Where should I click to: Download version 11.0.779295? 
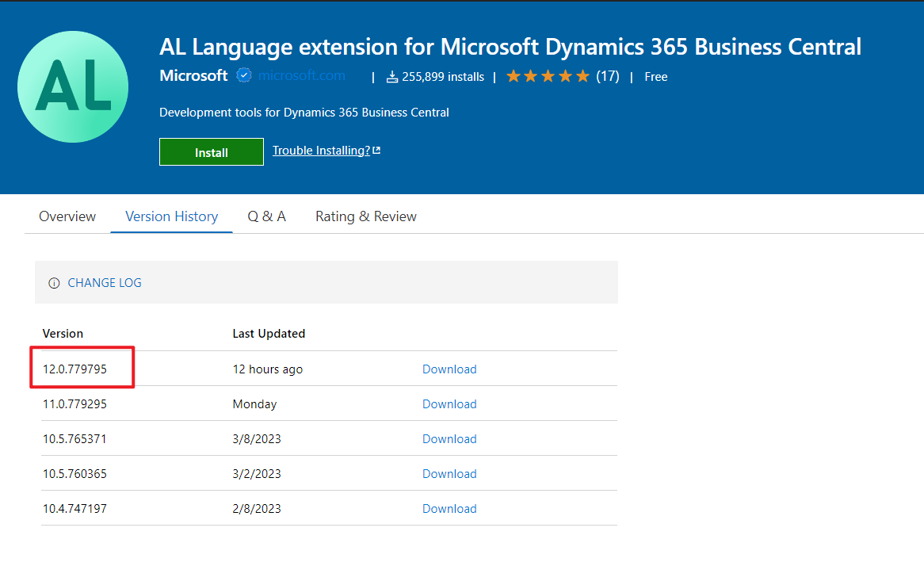pos(449,404)
